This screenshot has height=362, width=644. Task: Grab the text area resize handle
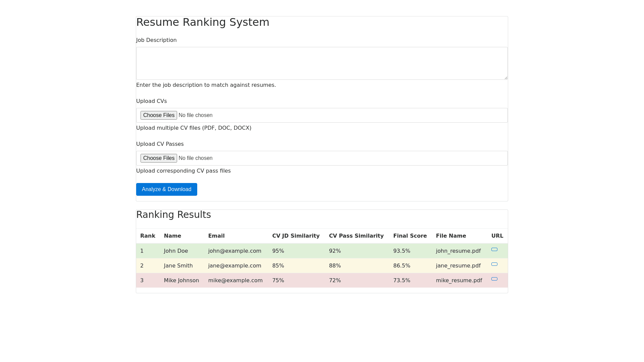coord(505,77)
